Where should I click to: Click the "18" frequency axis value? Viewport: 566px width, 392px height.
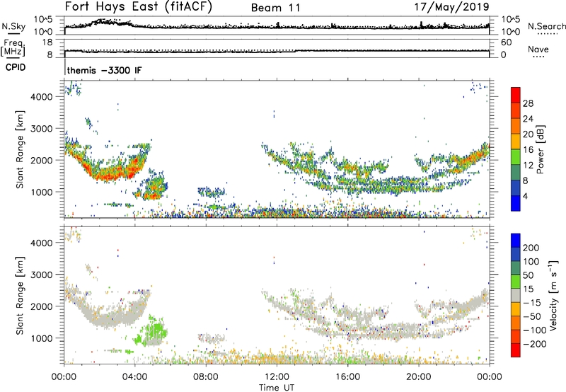point(47,42)
